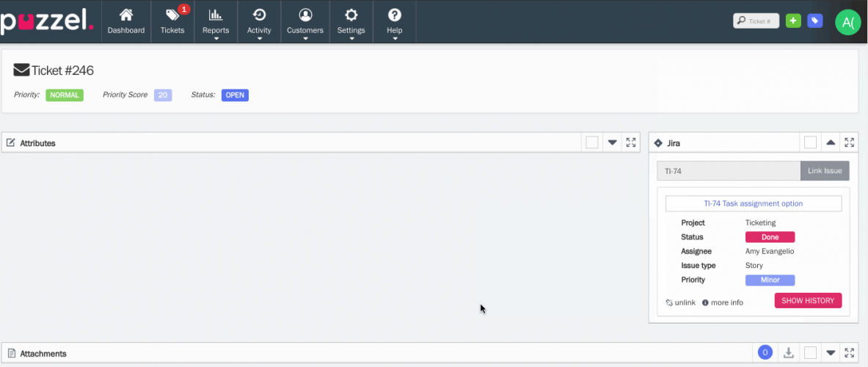
Task: Expand the Attachments panel arrow
Action: pos(831,353)
